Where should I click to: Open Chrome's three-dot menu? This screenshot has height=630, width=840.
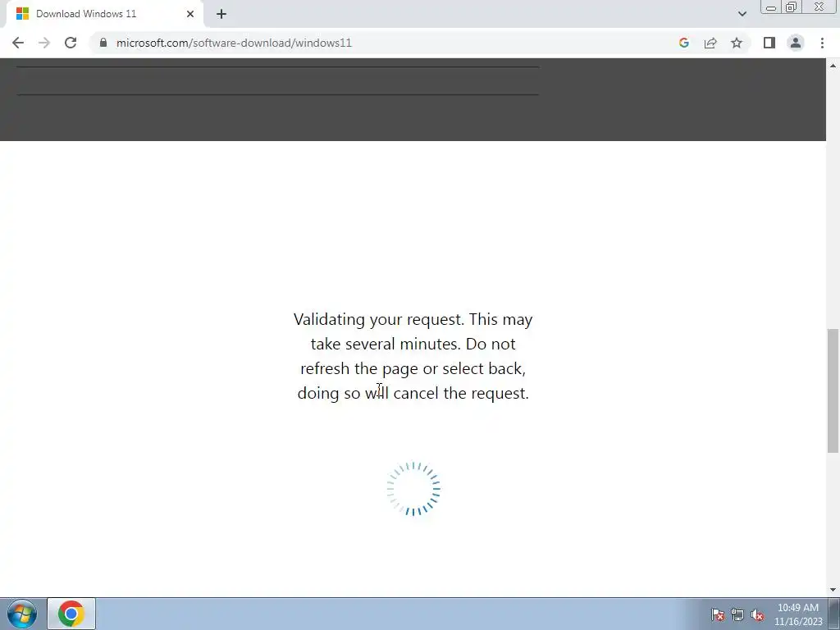point(822,43)
